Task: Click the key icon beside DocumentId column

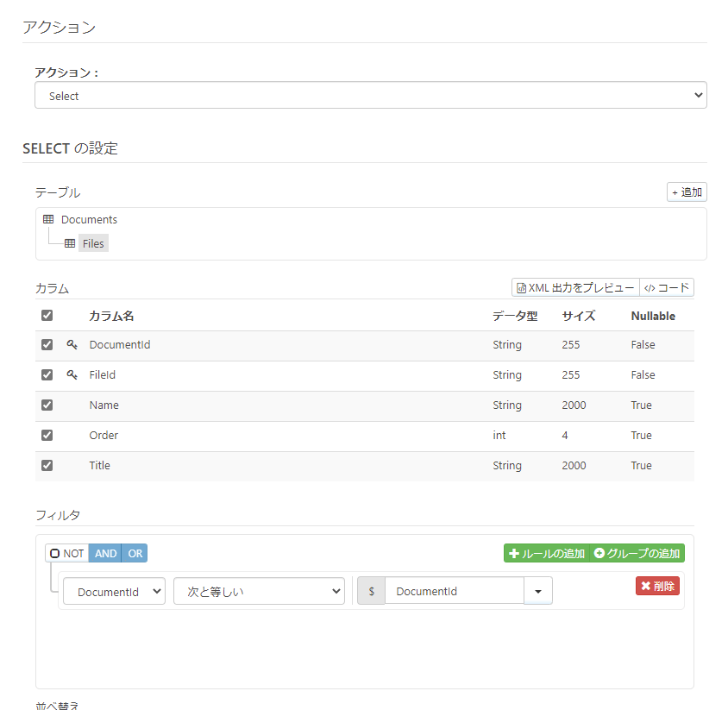Action: 73,344
